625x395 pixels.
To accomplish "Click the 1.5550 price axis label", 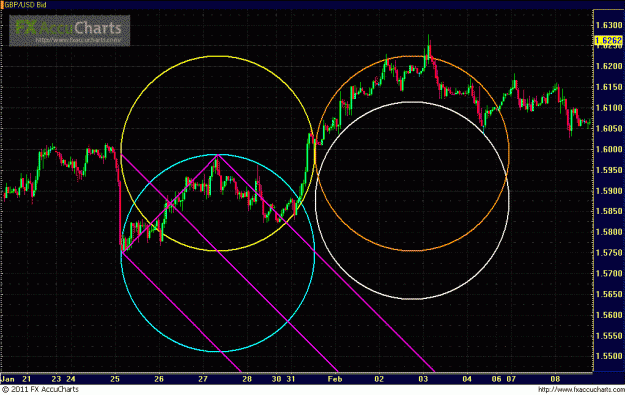I will (x=609, y=336).
